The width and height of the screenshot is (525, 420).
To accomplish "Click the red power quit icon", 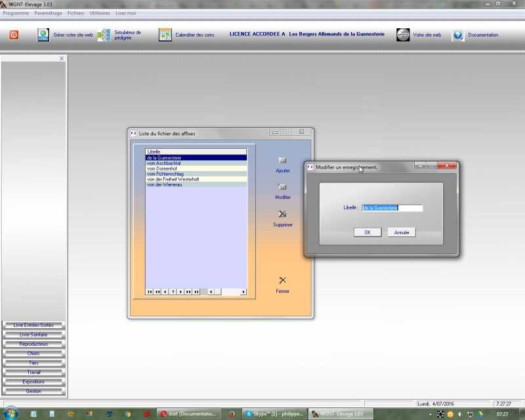I will 14,35.
